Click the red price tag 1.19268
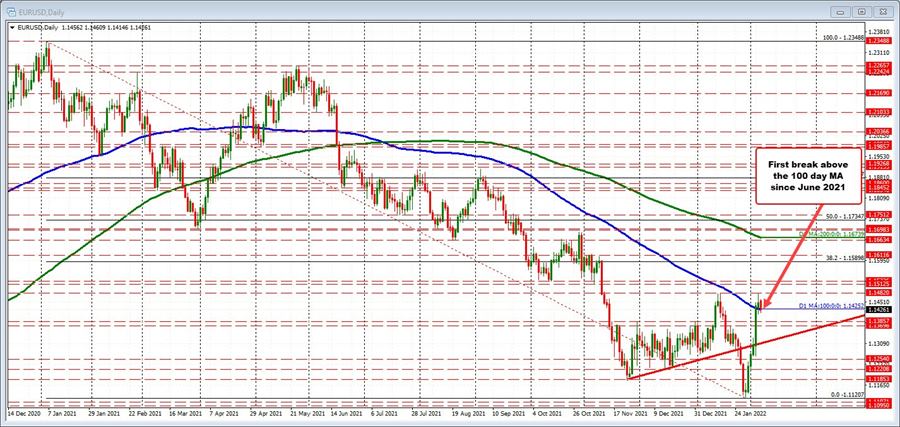The height and width of the screenshot is (427, 900). 878,164
